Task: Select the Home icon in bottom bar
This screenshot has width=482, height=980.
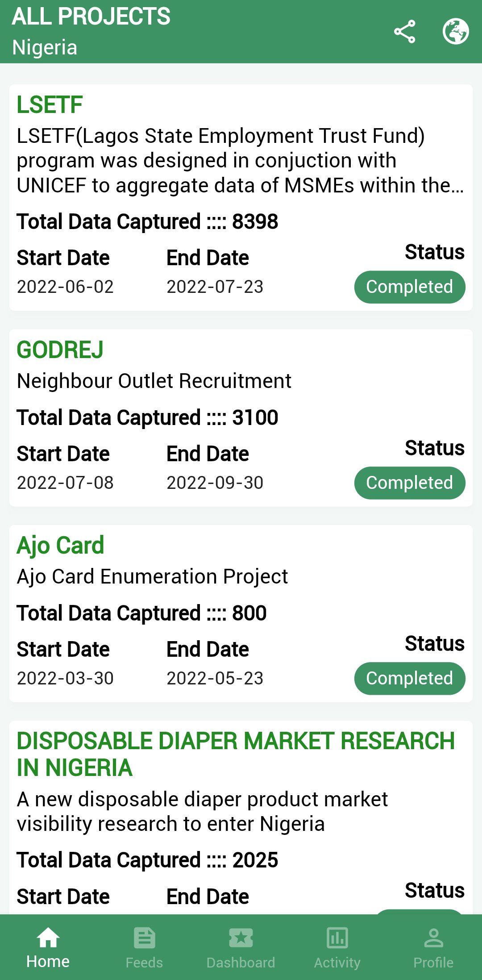Action: tap(48, 938)
